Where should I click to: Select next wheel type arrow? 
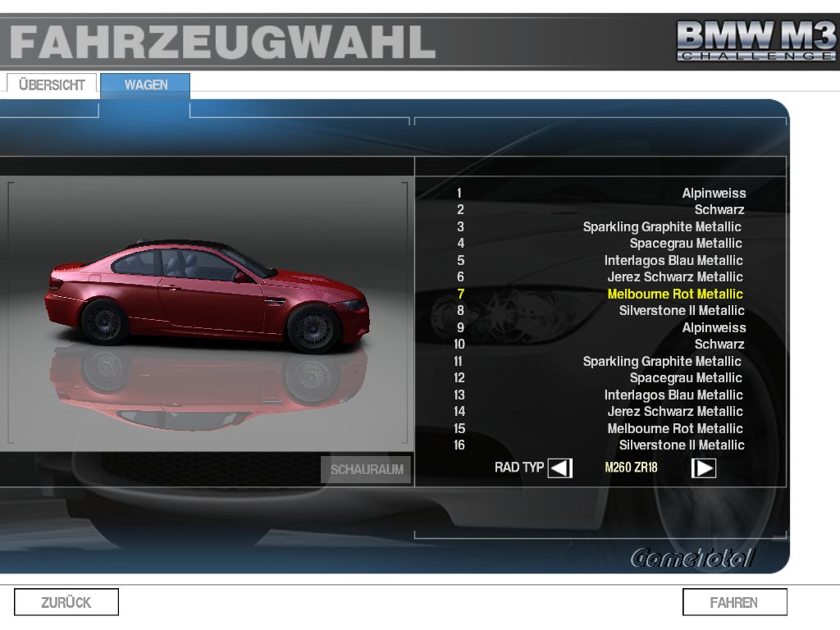[703, 468]
